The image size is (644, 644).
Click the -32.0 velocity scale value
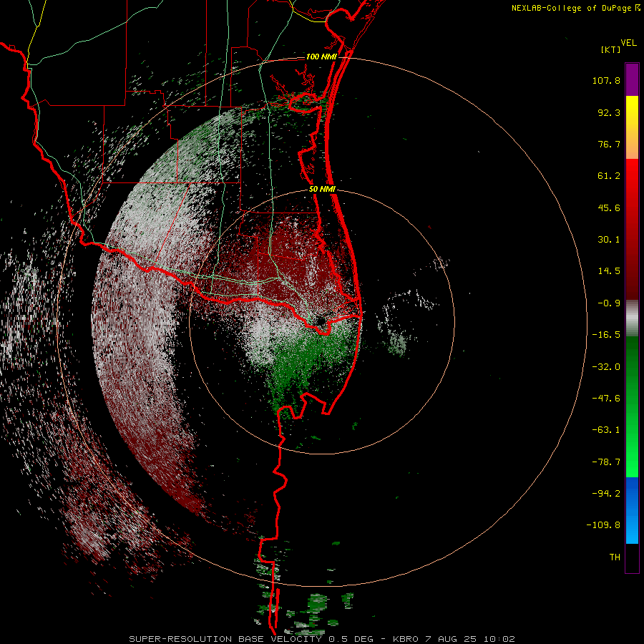[x=606, y=367]
